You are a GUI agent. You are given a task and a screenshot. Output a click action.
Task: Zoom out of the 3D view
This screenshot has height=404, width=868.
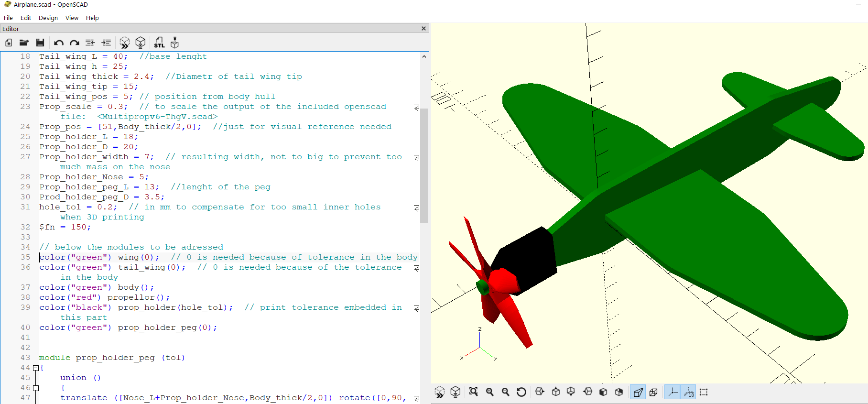(506, 392)
